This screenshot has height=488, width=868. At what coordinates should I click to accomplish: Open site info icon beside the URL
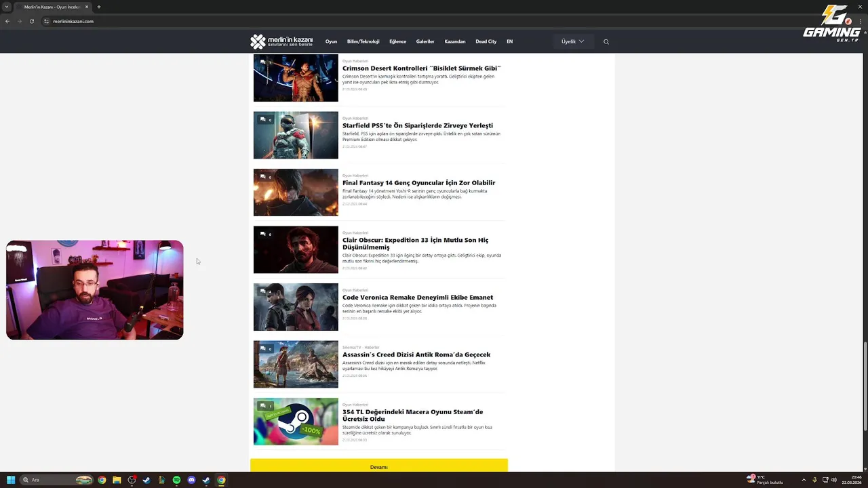point(47,21)
